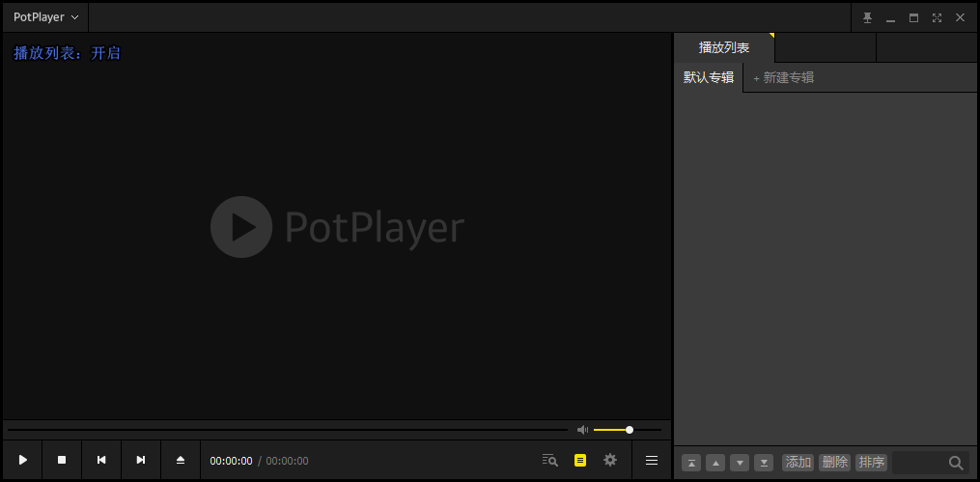The image size is (980, 482).
Task: Pin the window always on top
Action: 867,17
